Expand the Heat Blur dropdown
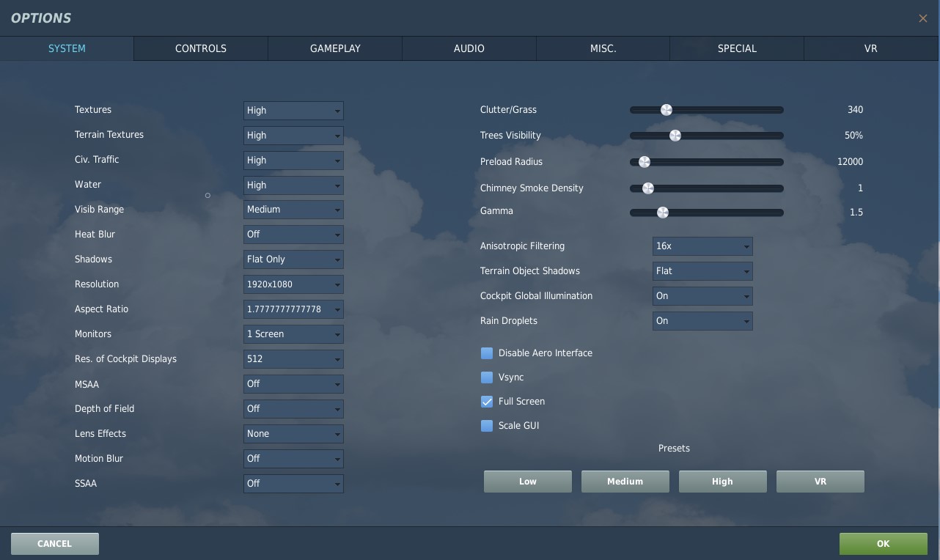 coord(293,235)
